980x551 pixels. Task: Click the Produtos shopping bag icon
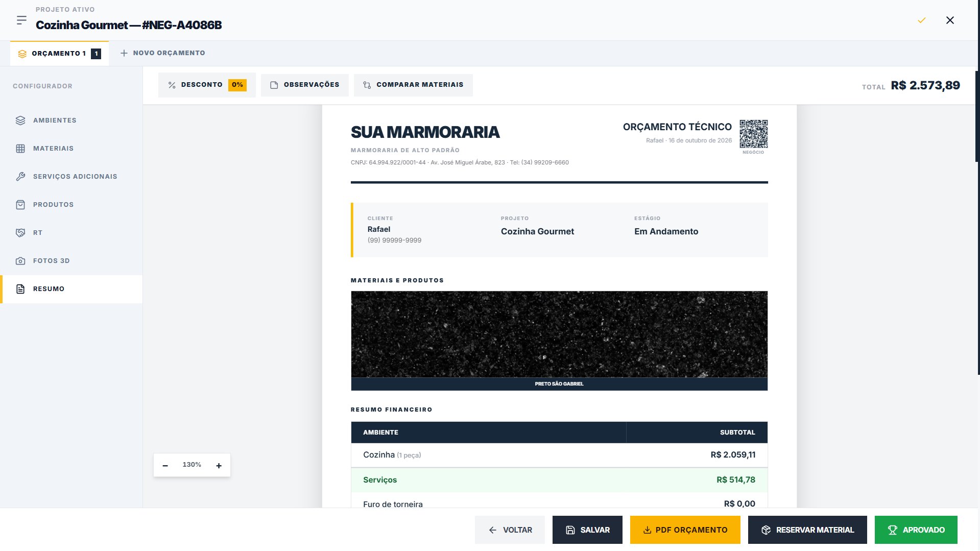coord(20,205)
